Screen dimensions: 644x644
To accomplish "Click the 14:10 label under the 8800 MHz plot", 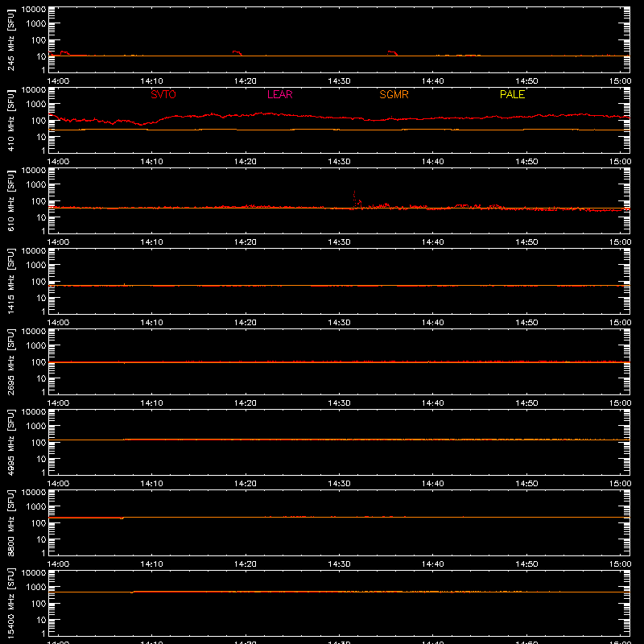I will coord(152,564).
